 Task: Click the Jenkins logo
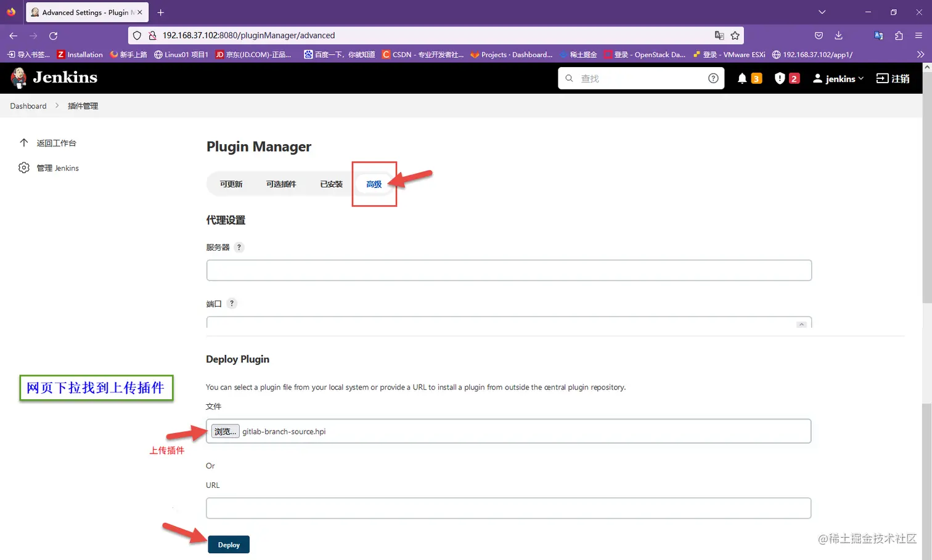54,78
